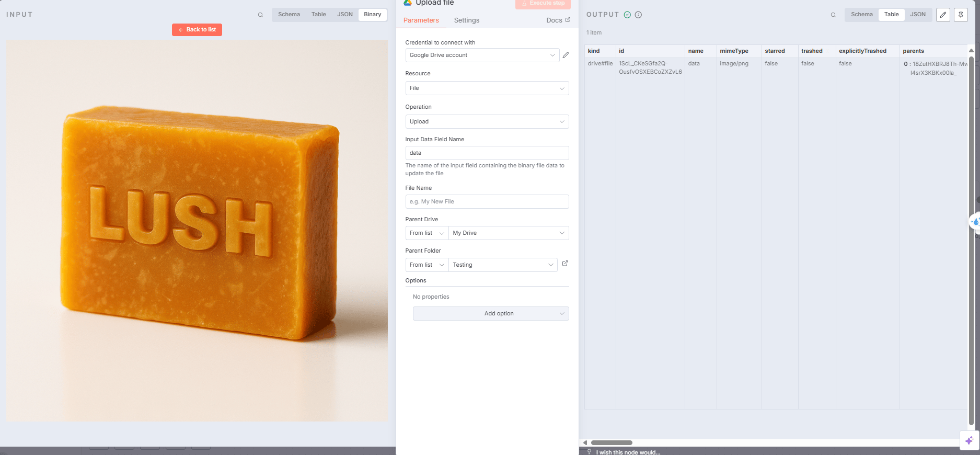Open the Operation dropdown set to Upload

(x=487, y=122)
